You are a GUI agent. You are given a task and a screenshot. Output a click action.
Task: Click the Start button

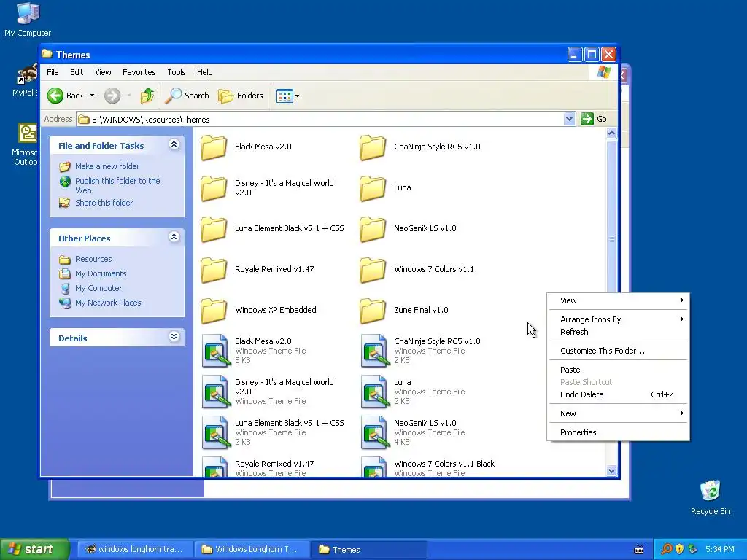[x=34, y=550]
